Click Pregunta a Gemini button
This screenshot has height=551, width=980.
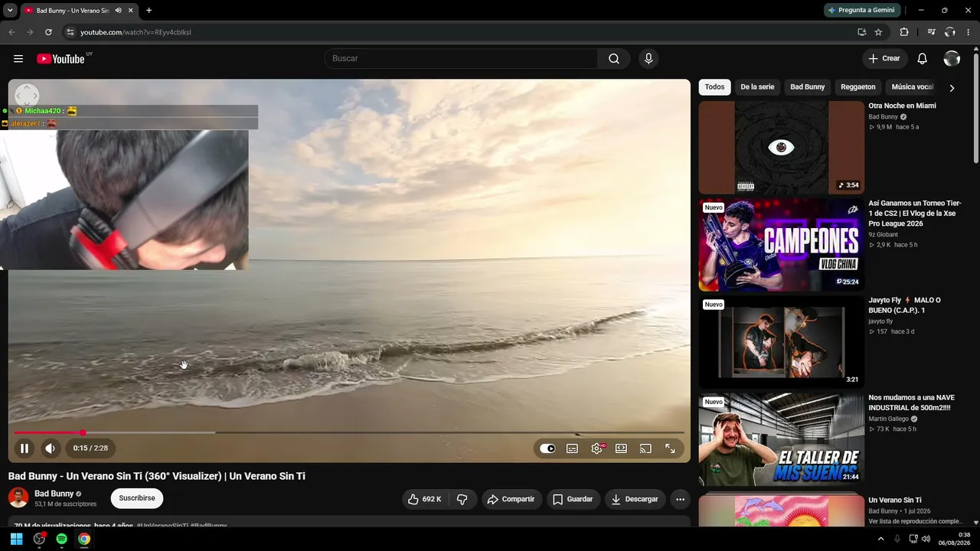(861, 10)
